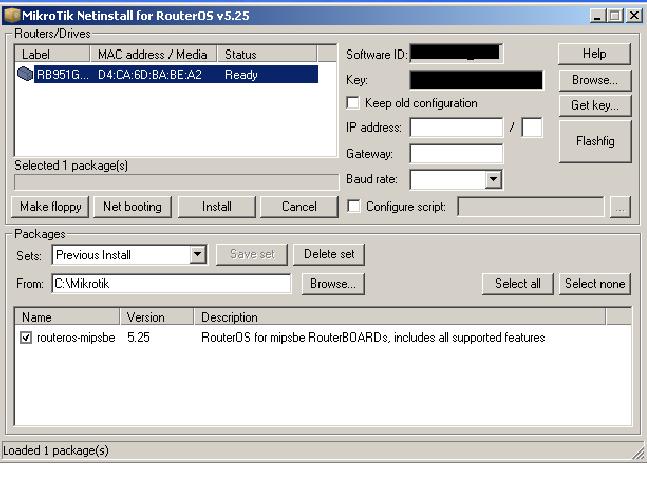Close the Netinstall window
Viewport: 647px width, 480px height.
tap(634, 16)
